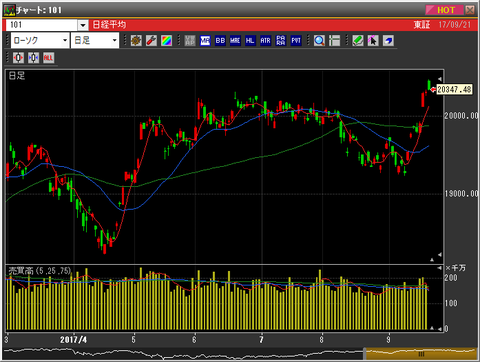Click the symbol code input field 101
This screenshot has height=362, width=480.
pyautogui.click(x=42, y=25)
